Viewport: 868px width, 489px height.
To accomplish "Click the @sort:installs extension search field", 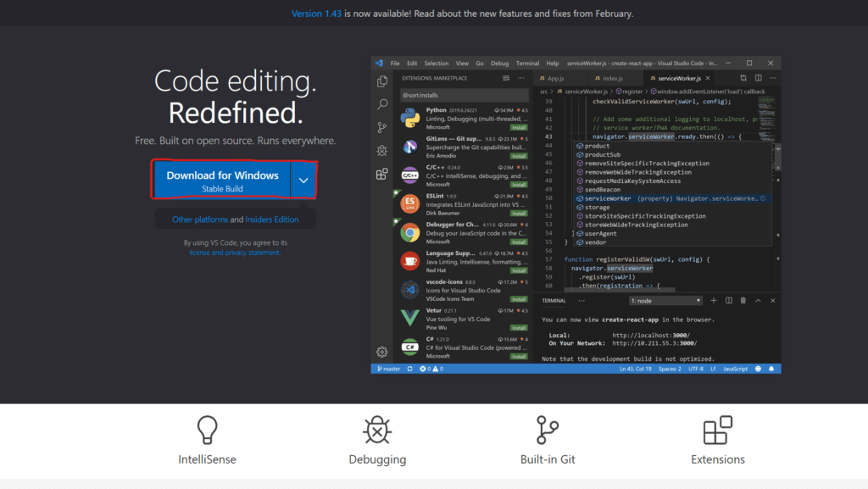I will 462,95.
